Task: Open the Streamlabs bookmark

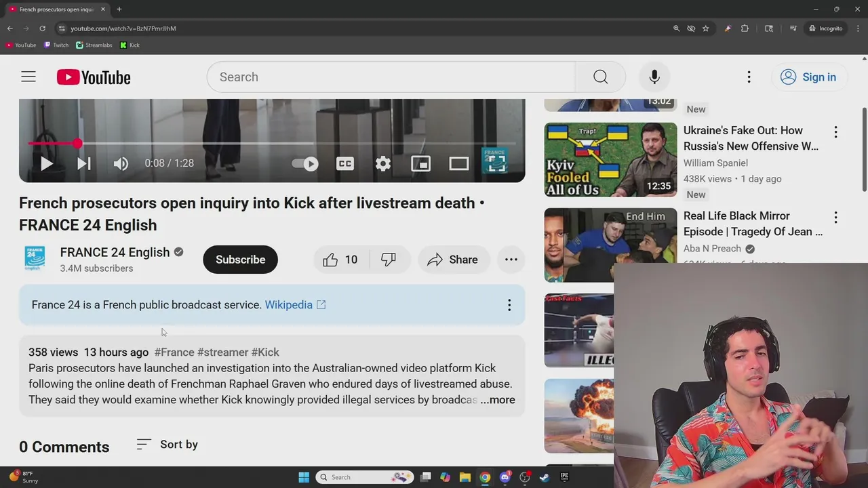Action: pyautogui.click(x=94, y=45)
